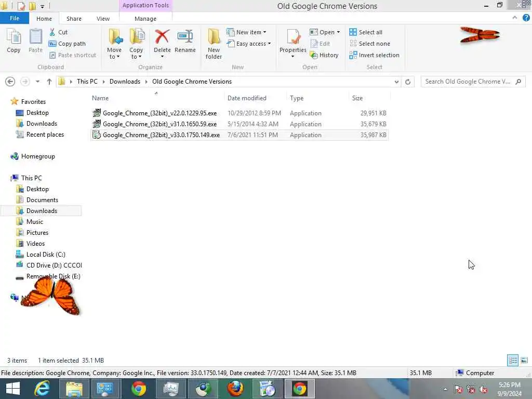
Task: Rename the selected file
Action: coord(185,41)
